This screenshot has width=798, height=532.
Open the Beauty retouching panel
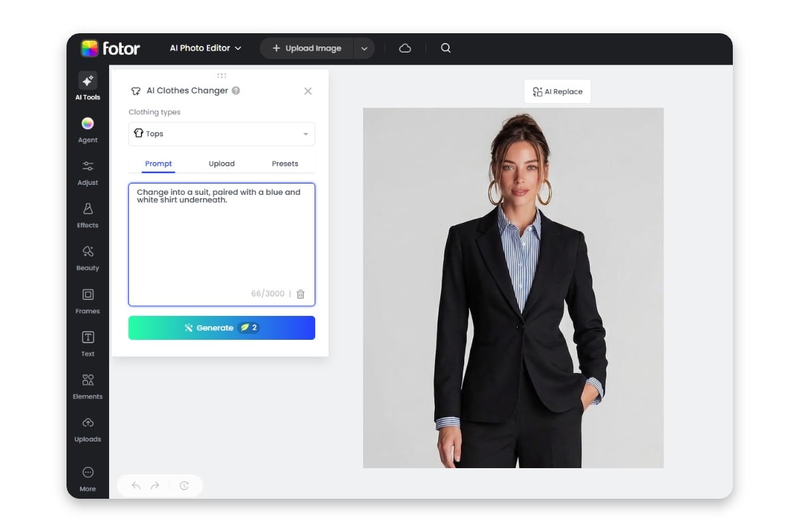pos(87,258)
